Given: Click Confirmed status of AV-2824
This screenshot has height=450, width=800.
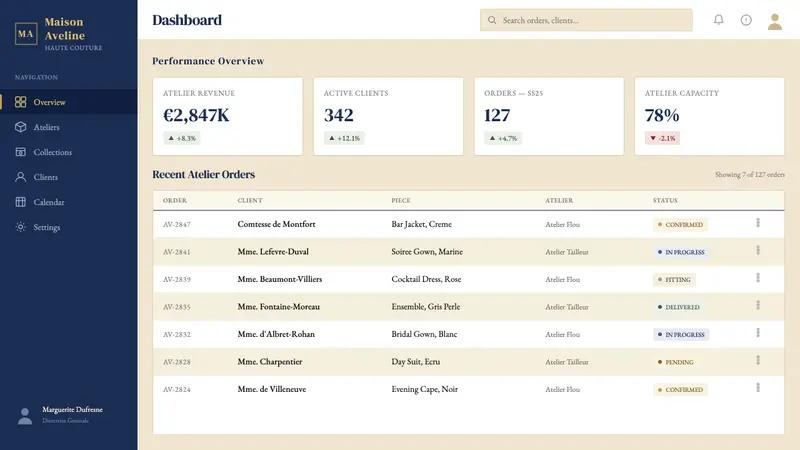Looking at the screenshot, I should (680, 390).
